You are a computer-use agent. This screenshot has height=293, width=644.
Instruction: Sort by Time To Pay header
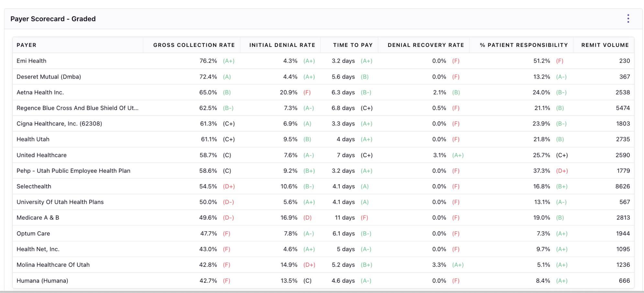pos(353,45)
